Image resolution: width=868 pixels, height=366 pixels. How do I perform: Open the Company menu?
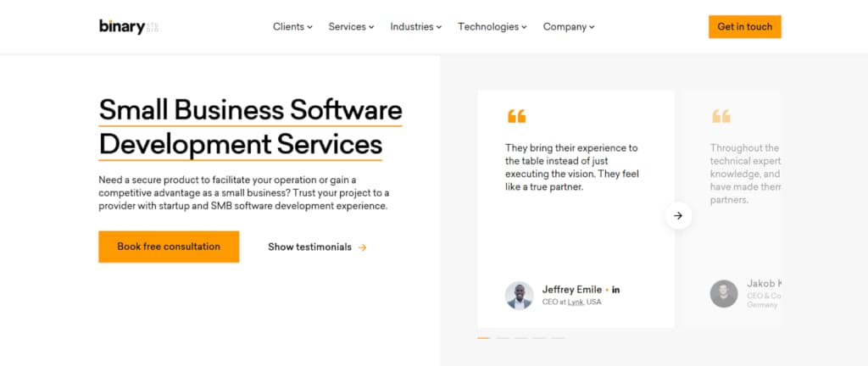click(569, 26)
